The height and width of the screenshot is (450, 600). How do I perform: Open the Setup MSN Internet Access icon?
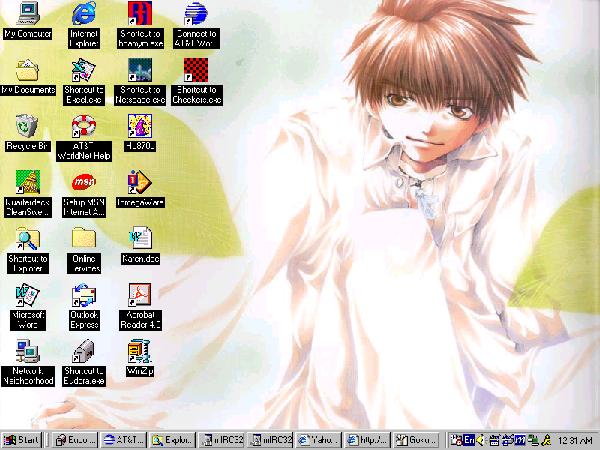[x=84, y=184]
